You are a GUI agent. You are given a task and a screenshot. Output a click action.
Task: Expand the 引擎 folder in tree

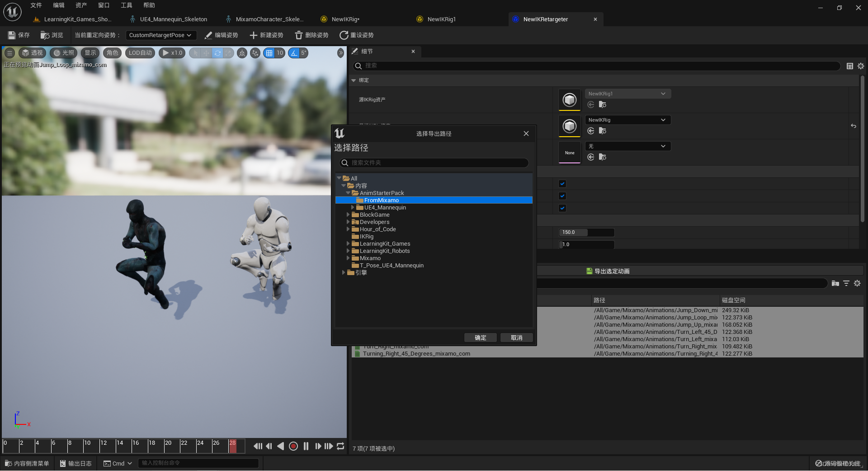(x=344, y=273)
